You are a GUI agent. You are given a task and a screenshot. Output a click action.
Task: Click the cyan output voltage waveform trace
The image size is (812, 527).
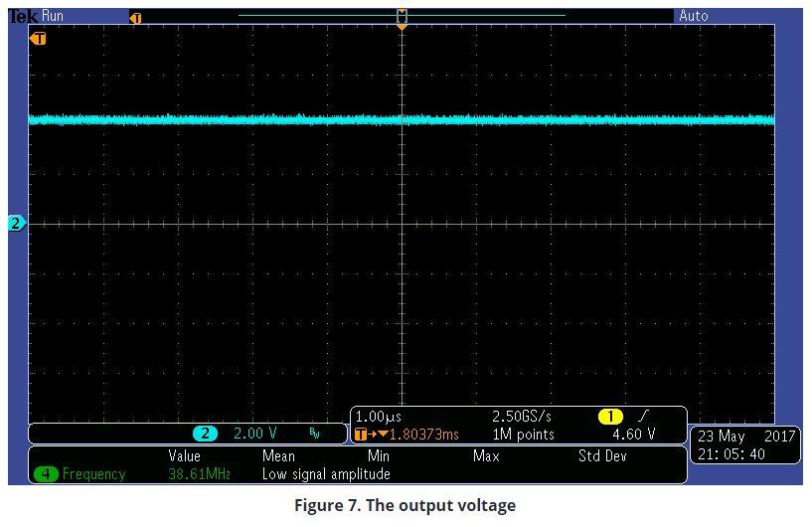pyautogui.click(x=402, y=120)
